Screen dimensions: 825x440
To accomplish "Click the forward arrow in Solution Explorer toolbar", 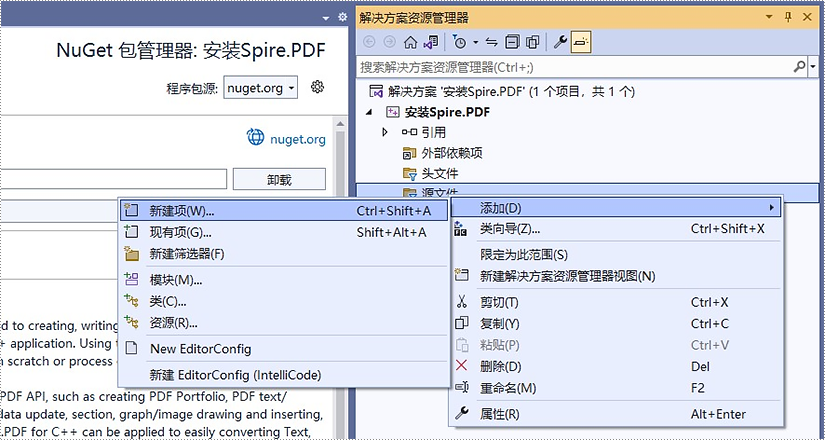I will coord(390,42).
